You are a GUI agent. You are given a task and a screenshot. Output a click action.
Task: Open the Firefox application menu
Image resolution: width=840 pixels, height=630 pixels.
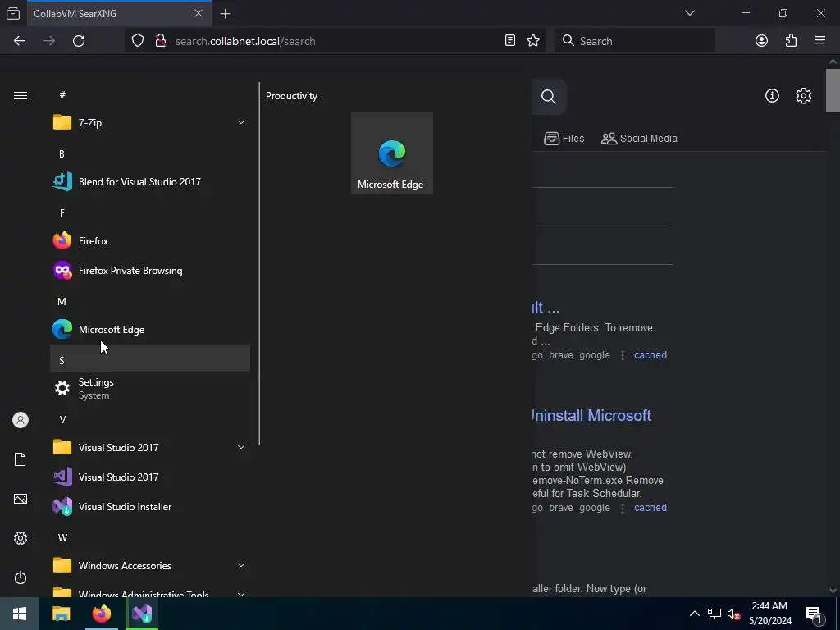(x=820, y=40)
